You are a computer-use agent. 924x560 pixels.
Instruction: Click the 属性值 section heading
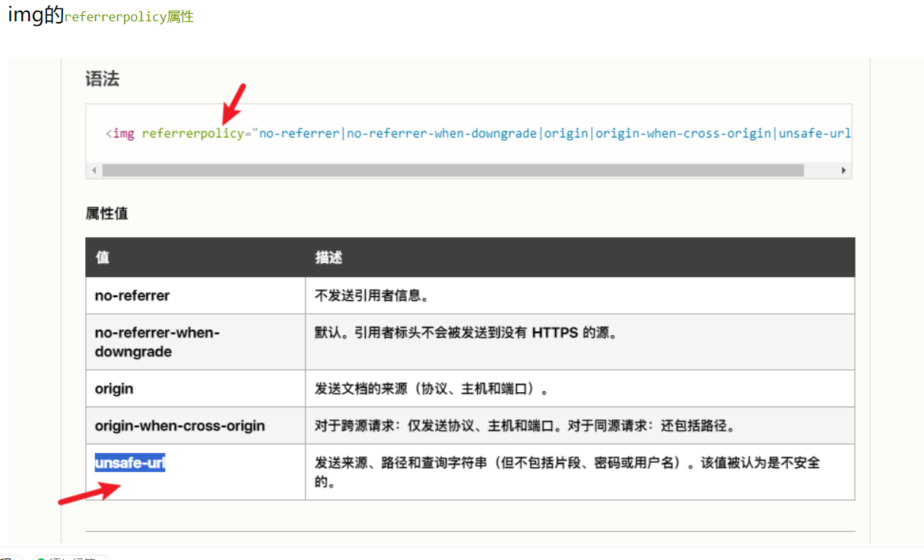tap(106, 214)
